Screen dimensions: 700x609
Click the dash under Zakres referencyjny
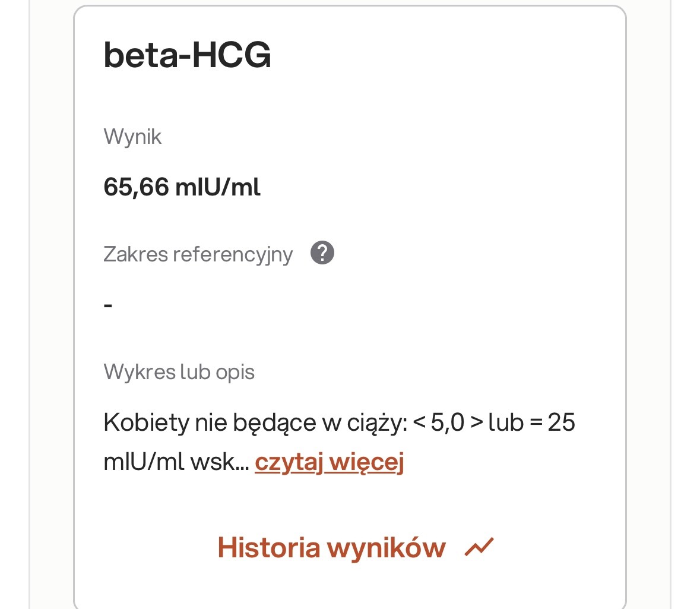click(x=108, y=306)
